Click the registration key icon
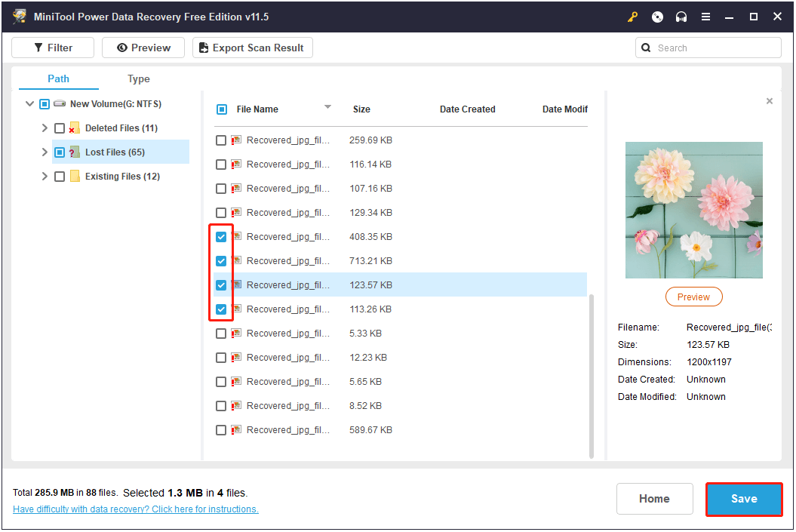Image resolution: width=796 pixels, height=532 pixels. click(632, 17)
